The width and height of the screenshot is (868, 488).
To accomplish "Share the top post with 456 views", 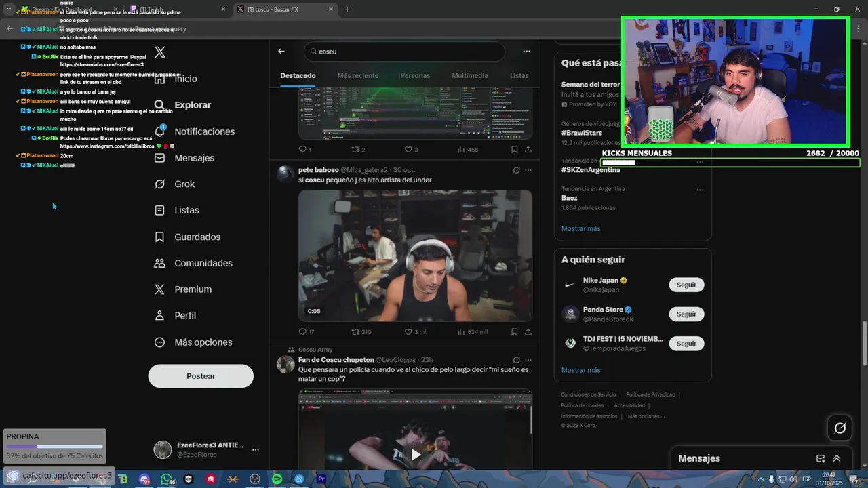I will point(528,150).
